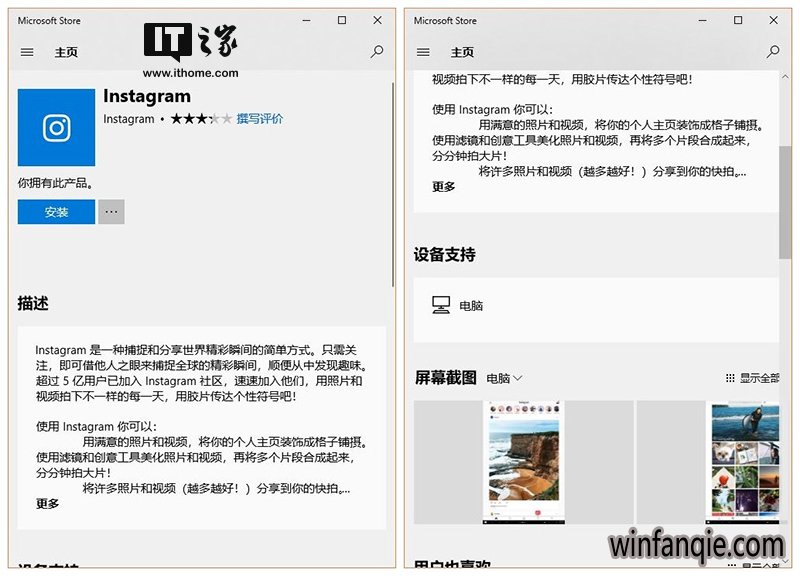
Task: Click search icon in right Store window
Action: (773, 52)
